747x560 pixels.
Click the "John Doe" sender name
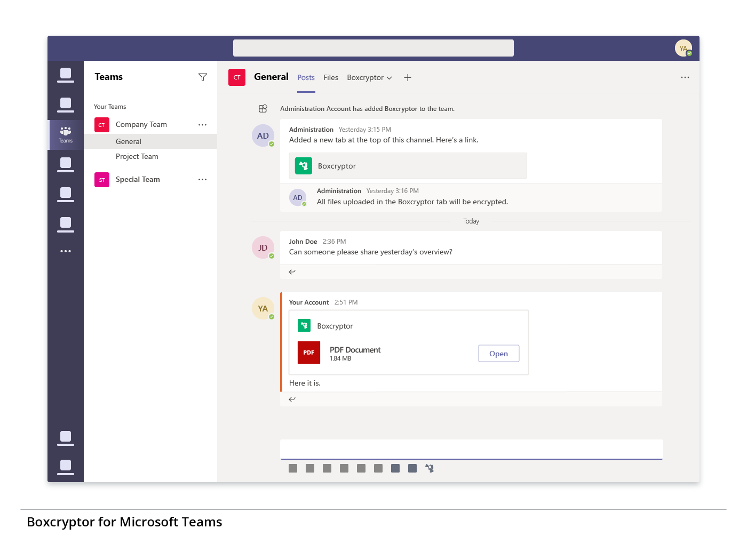[x=303, y=242]
